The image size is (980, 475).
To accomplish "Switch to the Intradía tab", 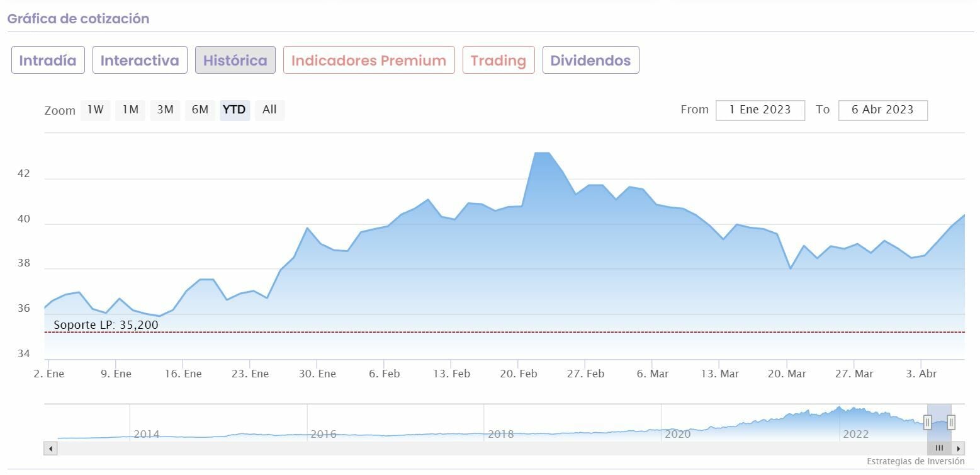I will [x=48, y=60].
